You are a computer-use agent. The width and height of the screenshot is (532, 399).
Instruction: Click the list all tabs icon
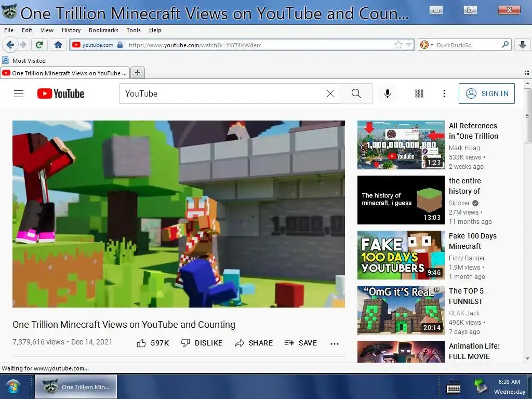(x=527, y=73)
